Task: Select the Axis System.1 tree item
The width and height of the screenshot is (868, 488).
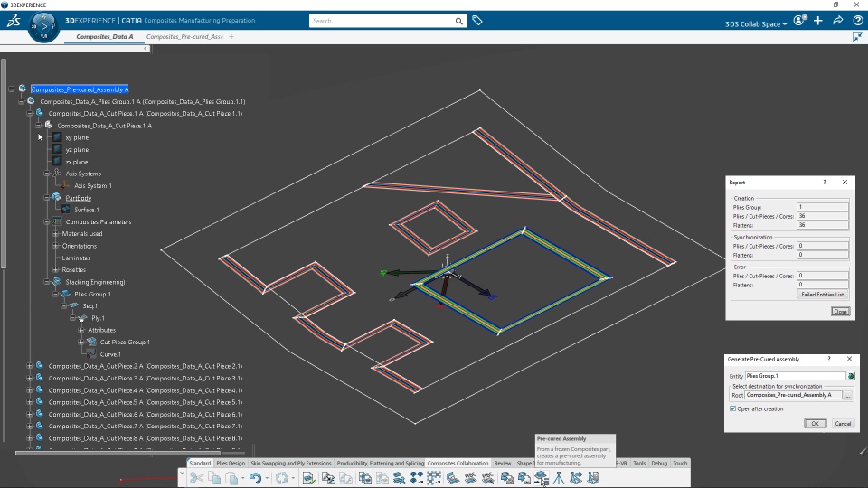Action: 92,186
